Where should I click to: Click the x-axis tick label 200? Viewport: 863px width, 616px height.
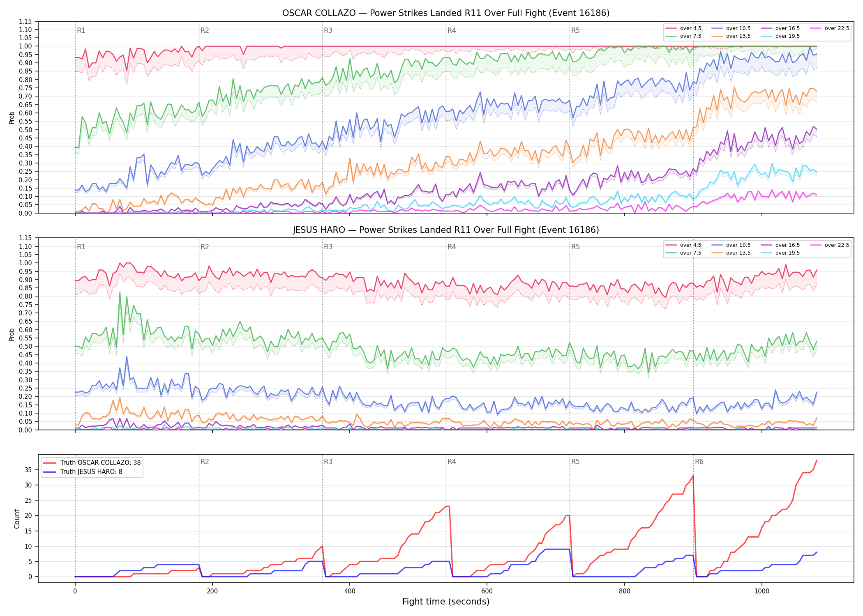click(x=212, y=591)
